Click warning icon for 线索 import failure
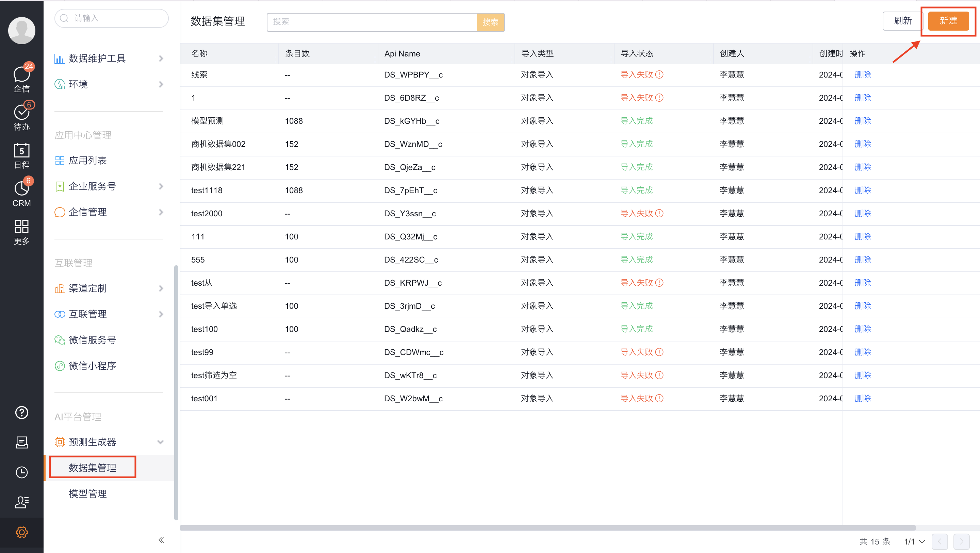The image size is (980, 553). [660, 74]
